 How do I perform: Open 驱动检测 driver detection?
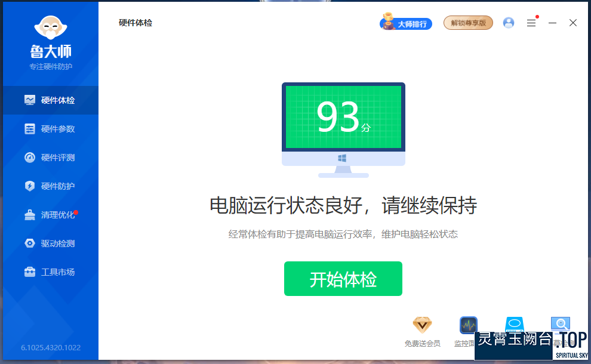click(x=50, y=243)
